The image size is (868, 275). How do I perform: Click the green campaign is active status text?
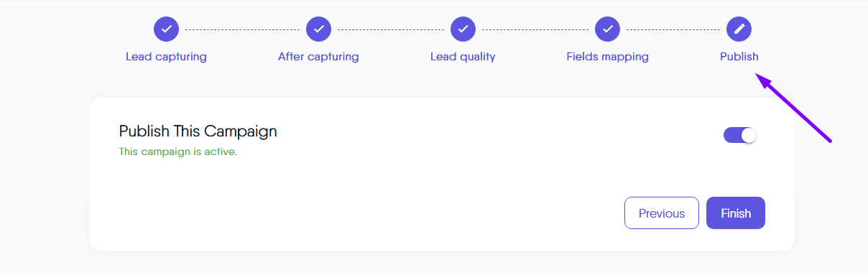[x=177, y=152]
